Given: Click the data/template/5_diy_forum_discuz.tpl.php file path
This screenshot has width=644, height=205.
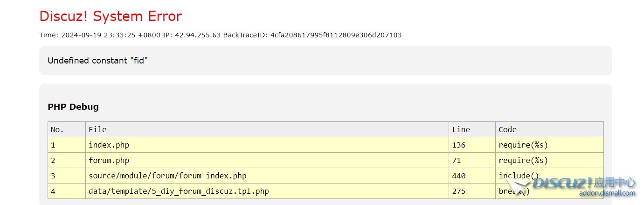Looking at the screenshot, I should [x=179, y=191].
